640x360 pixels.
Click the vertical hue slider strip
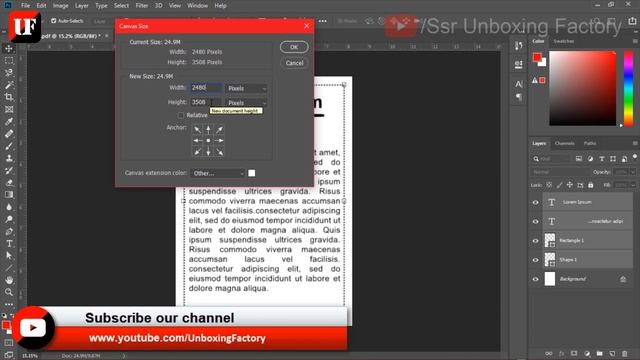(629, 88)
